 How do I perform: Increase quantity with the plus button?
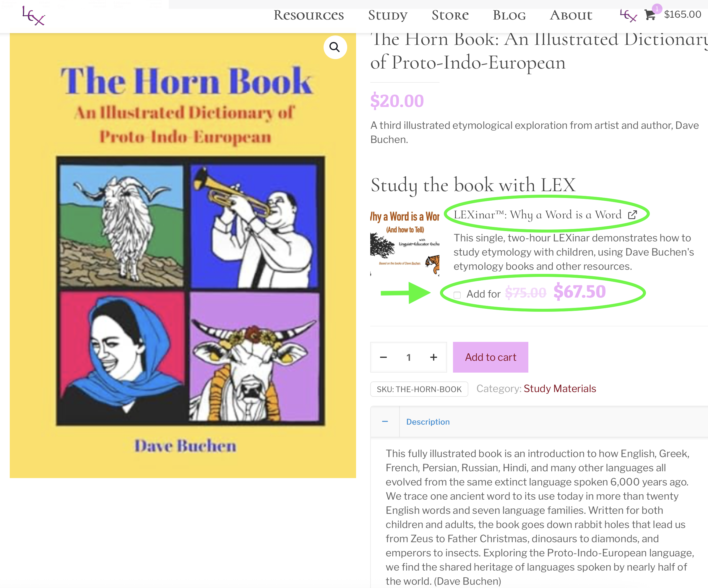[x=433, y=357]
